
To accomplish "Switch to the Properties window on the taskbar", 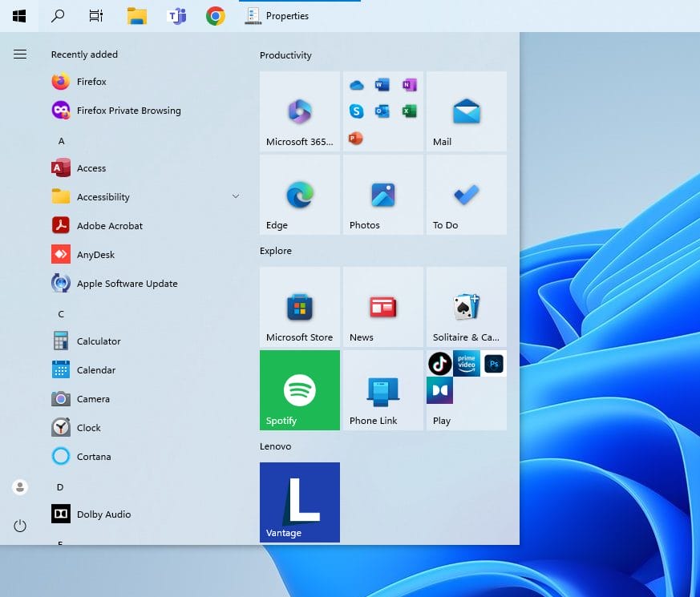I will [x=276, y=15].
